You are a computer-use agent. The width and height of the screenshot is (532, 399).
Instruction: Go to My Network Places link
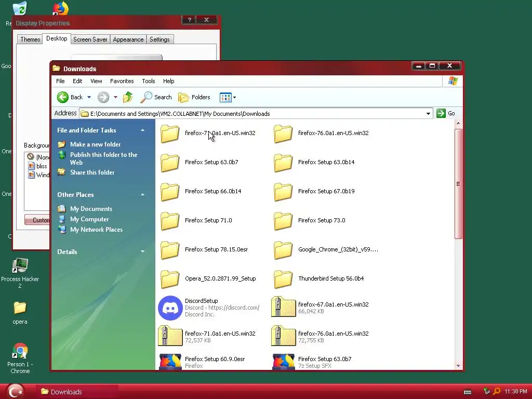(96, 230)
